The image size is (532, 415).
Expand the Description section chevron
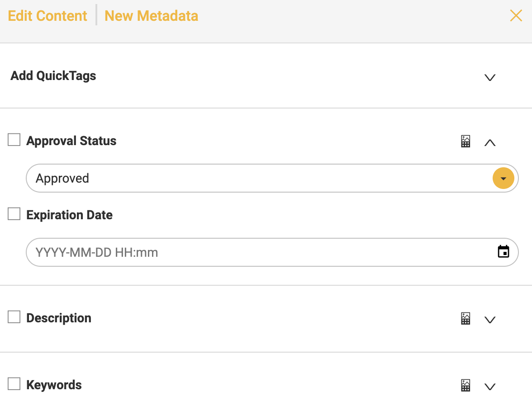pyautogui.click(x=489, y=320)
